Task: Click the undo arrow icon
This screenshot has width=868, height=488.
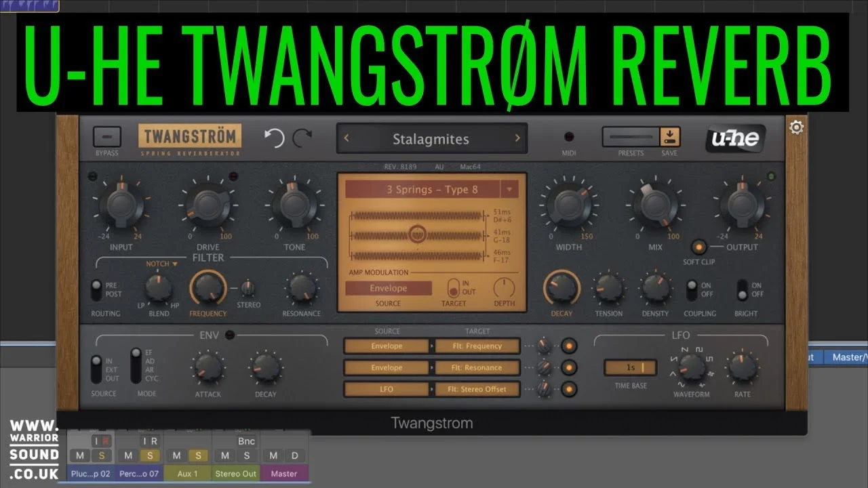Action: 273,138
